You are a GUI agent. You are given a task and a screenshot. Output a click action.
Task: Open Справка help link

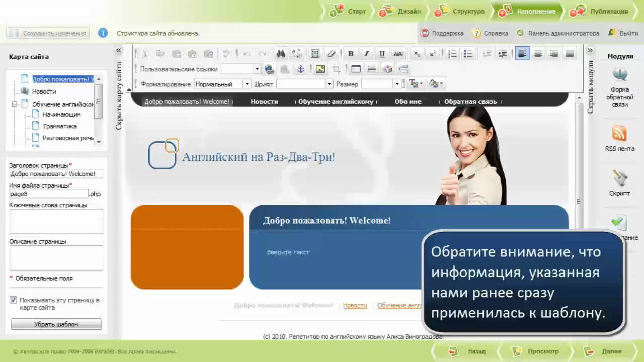click(x=490, y=33)
